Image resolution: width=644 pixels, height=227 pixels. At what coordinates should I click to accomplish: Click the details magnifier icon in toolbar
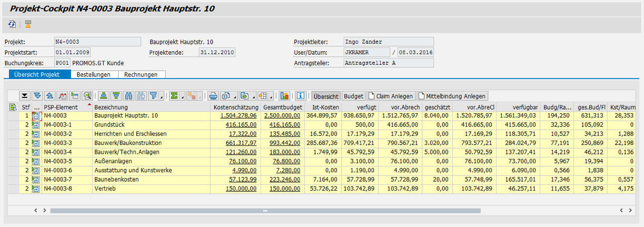[x=87, y=96]
